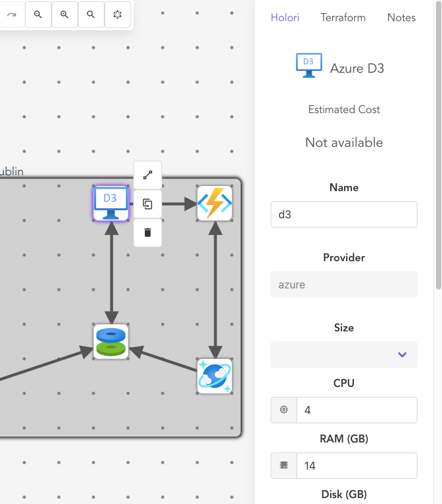Click the 'Disk (GB)' field label
The height and width of the screenshot is (504, 442).
pos(344,494)
